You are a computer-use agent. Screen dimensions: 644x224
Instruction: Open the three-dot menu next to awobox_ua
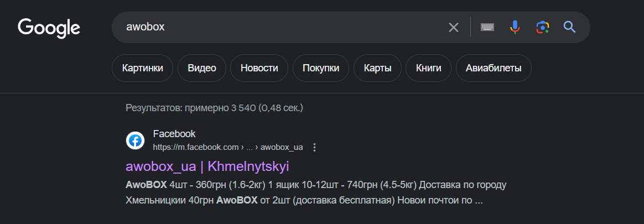point(315,147)
